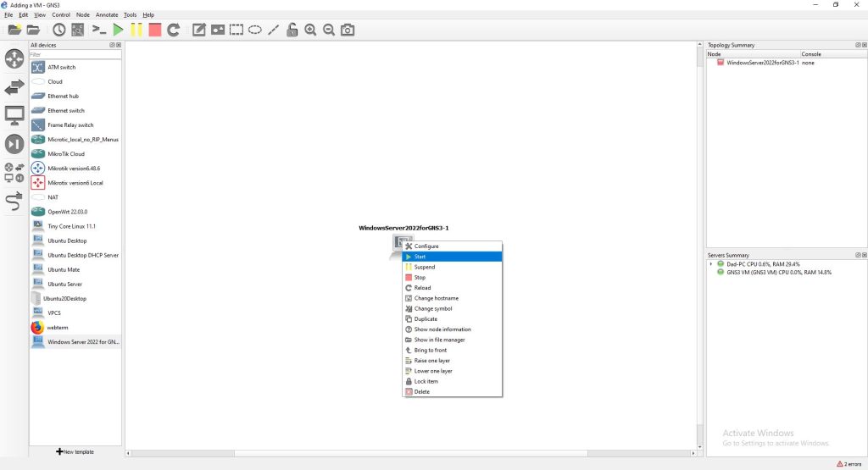Screen dimensions: 868x470
Task: Browse end devices in the sidebar
Action: point(14,115)
